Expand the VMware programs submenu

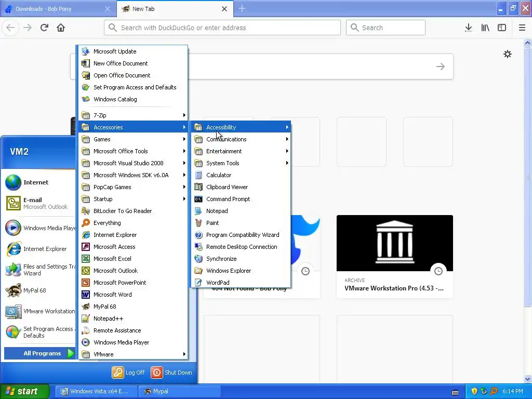click(x=133, y=354)
